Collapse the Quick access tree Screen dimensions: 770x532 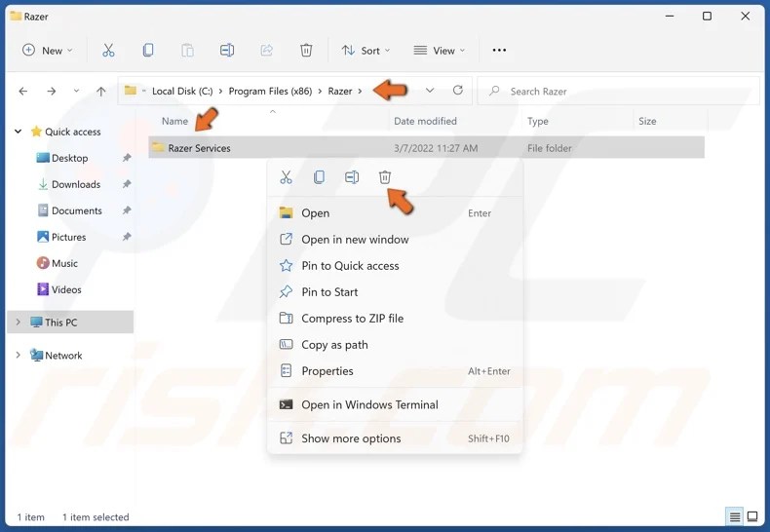pyautogui.click(x=19, y=132)
